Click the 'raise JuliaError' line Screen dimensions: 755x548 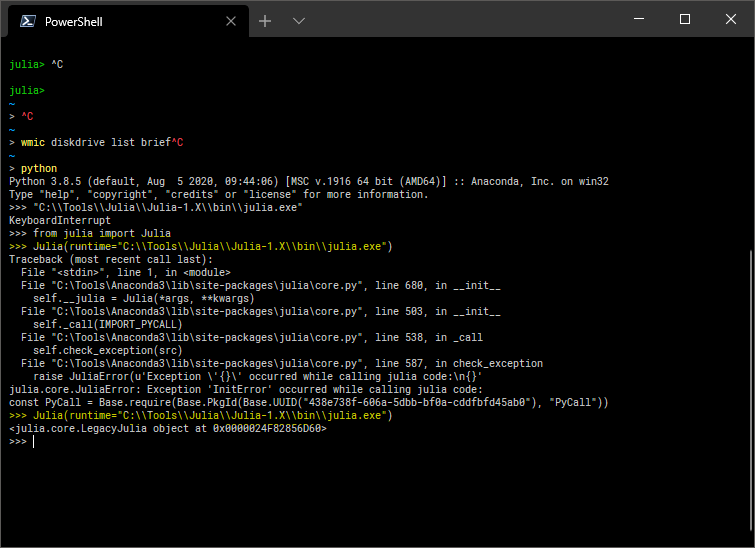pyautogui.click(x=258, y=377)
